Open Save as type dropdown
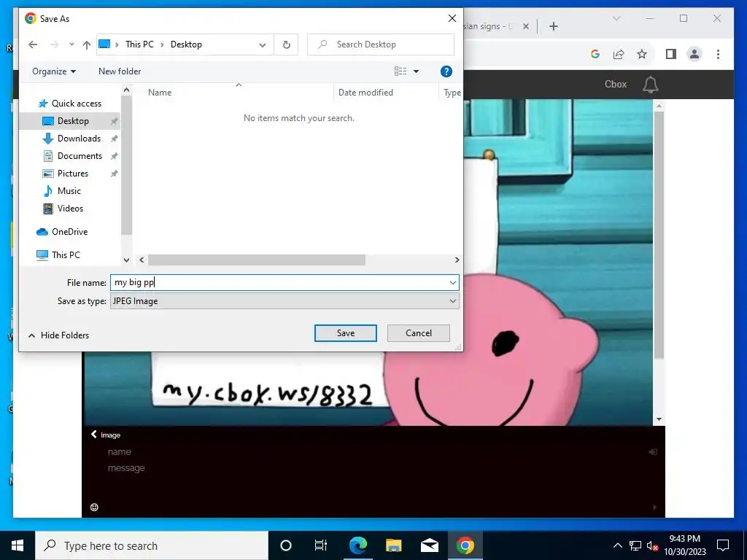Screen dimensions: 747x560 point(285,301)
